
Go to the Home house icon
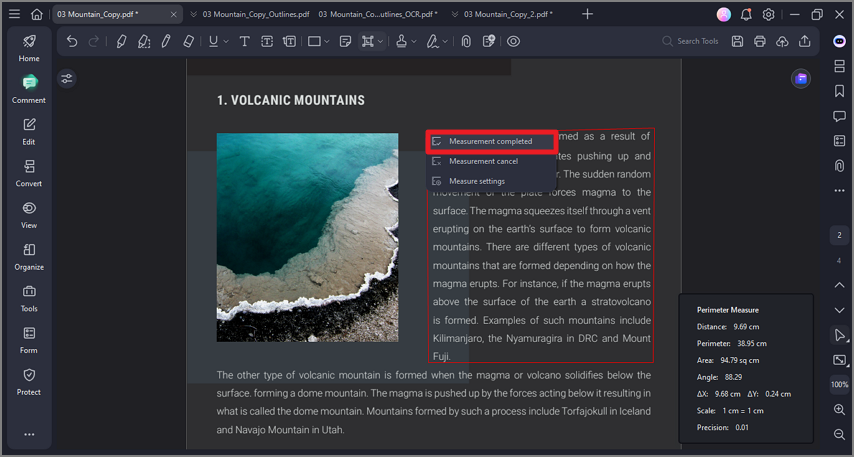(x=36, y=14)
